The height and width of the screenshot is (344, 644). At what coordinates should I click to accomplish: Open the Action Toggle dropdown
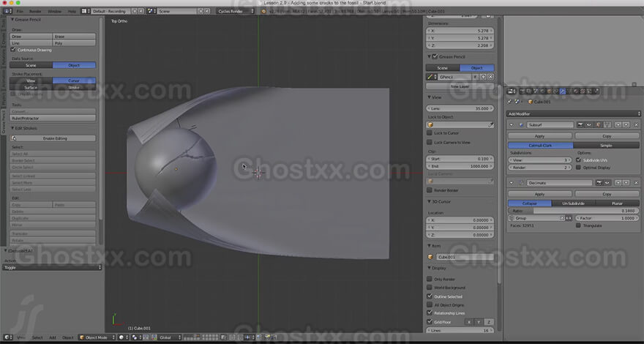(x=52, y=267)
